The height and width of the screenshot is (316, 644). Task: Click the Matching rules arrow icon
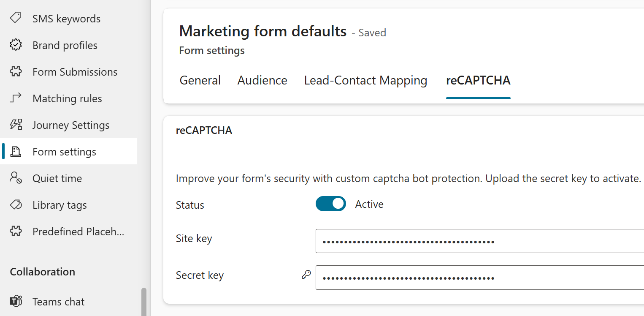click(16, 98)
